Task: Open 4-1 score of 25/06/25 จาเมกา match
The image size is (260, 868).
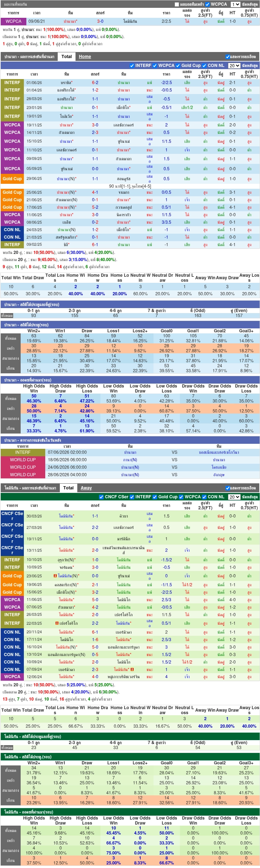Action: 95,192
